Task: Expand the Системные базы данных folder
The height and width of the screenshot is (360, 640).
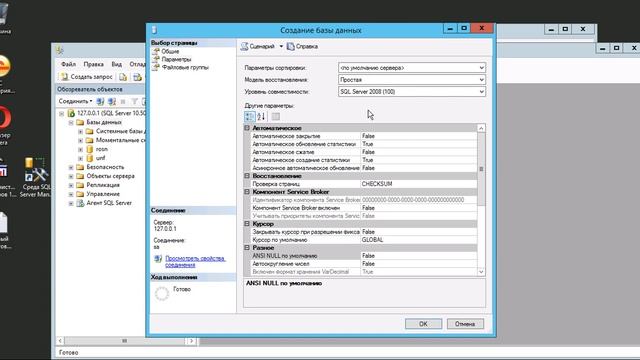Action: tap(80, 131)
